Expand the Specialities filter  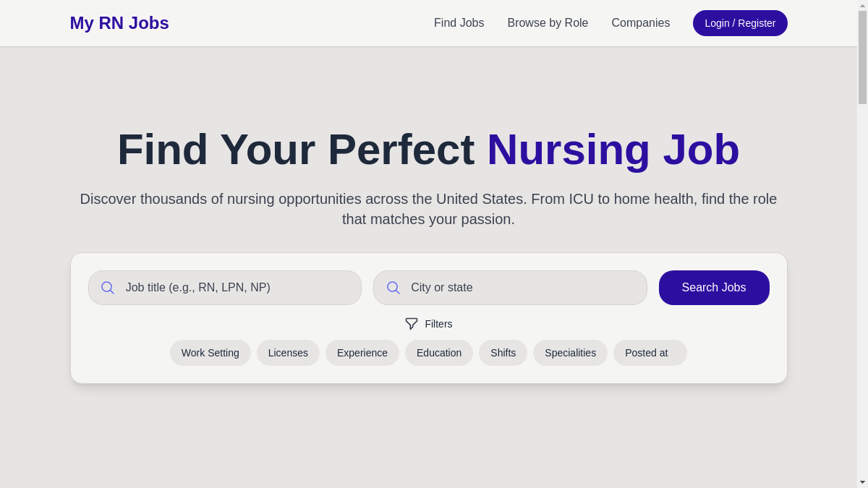570,353
